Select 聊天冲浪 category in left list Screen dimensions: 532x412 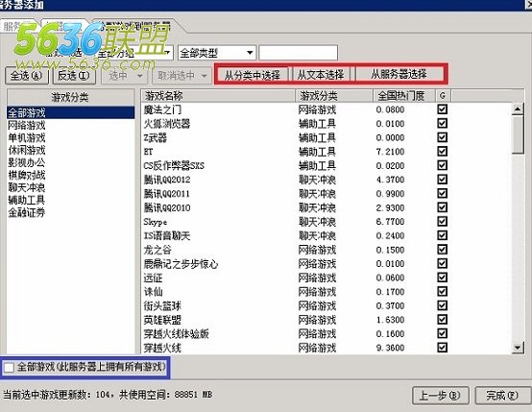click(x=70, y=187)
